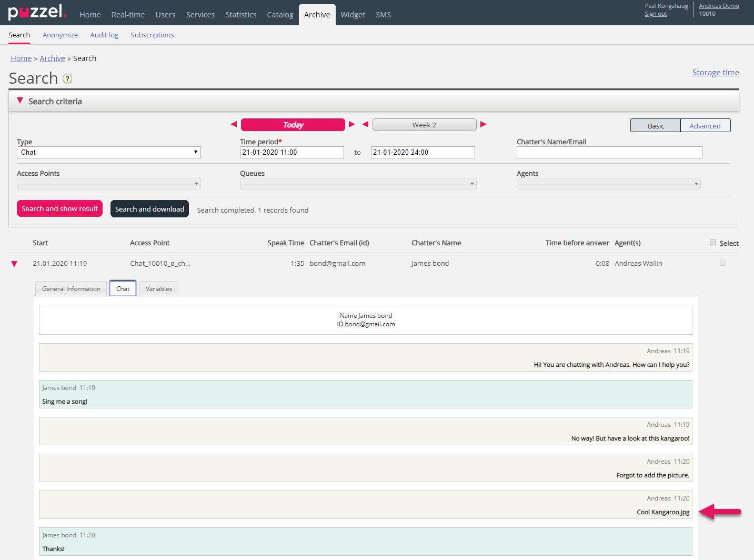Open the Search help question-mark icon

pos(67,79)
